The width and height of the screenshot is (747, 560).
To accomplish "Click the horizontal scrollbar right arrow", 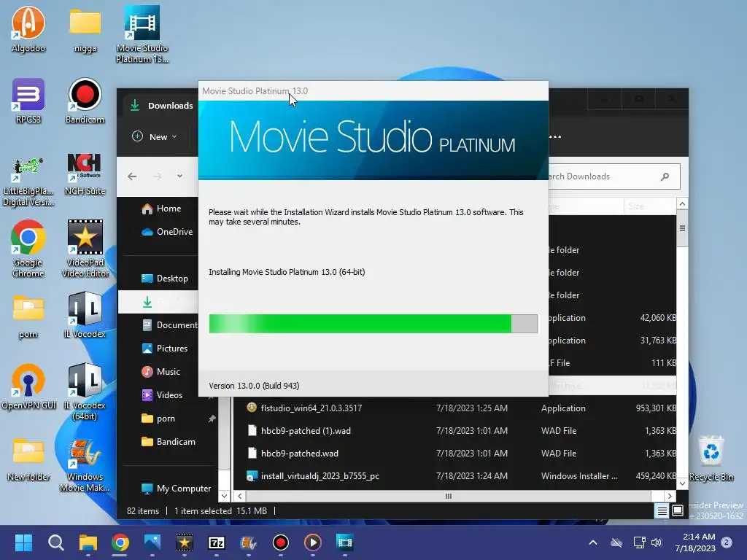I will point(670,496).
